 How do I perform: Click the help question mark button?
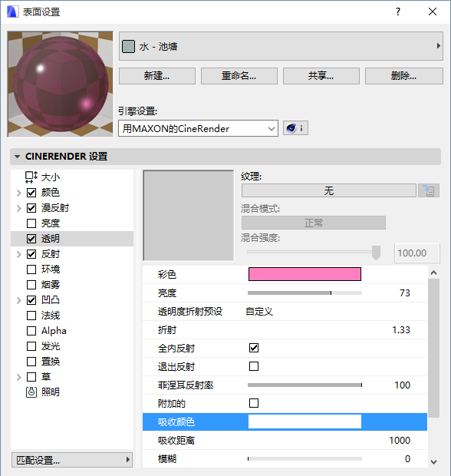pyautogui.click(x=398, y=12)
